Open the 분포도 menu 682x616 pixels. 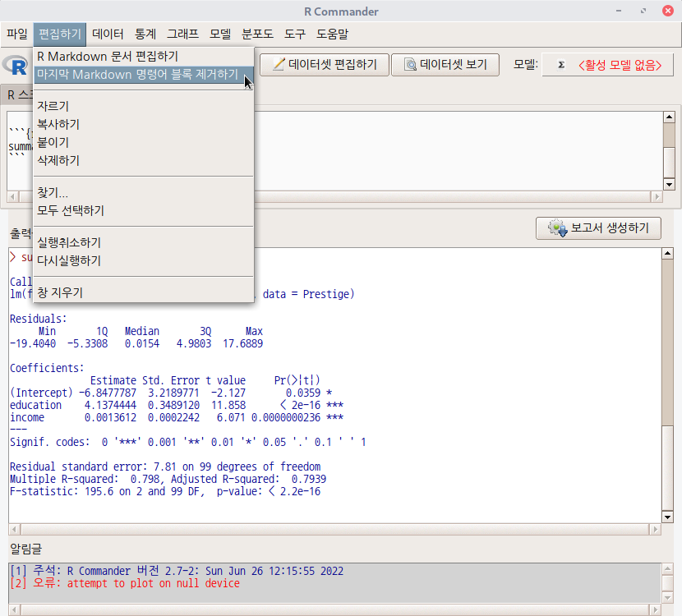pos(257,34)
